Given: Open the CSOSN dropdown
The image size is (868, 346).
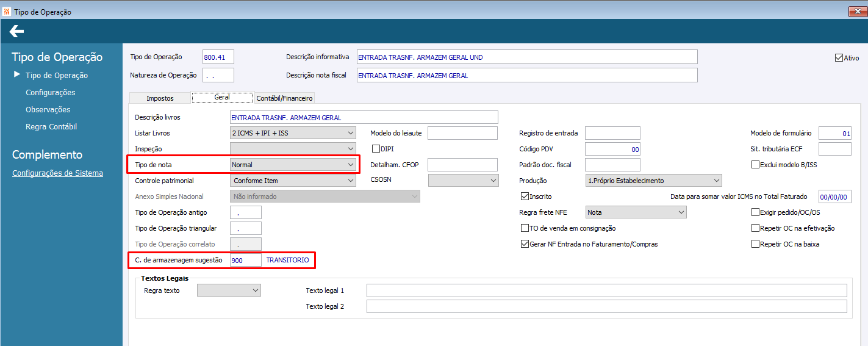Looking at the screenshot, I should pyautogui.click(x=464, y=181).
